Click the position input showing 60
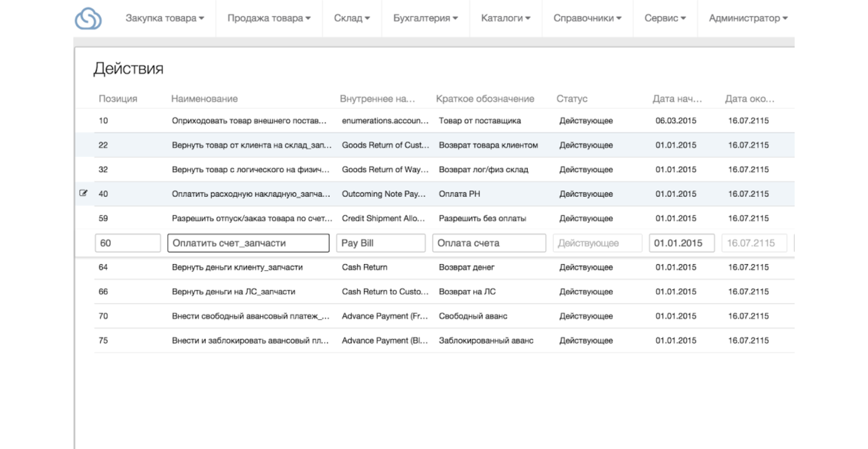The image size is (868, 449). pos(128,243)
